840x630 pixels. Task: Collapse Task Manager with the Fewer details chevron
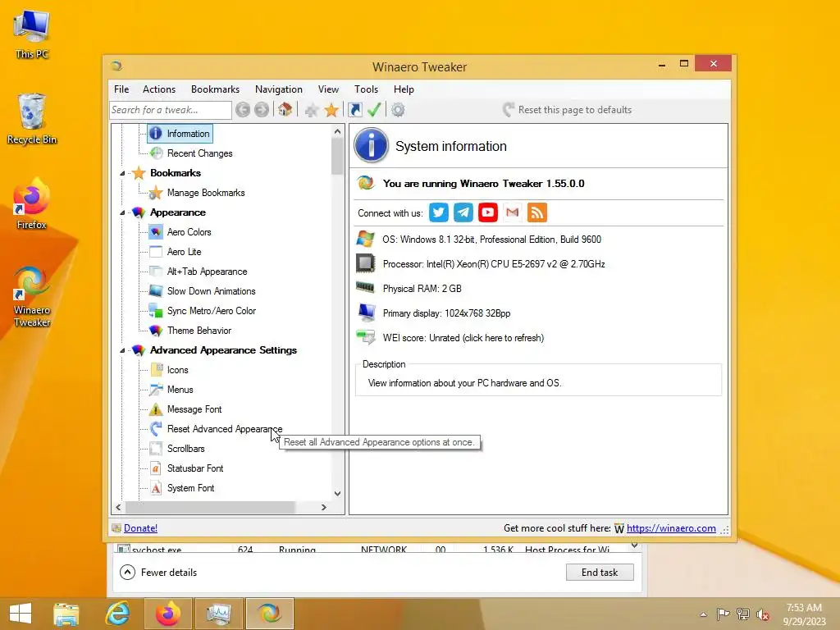pyautogui.click(x=127, y=572)
